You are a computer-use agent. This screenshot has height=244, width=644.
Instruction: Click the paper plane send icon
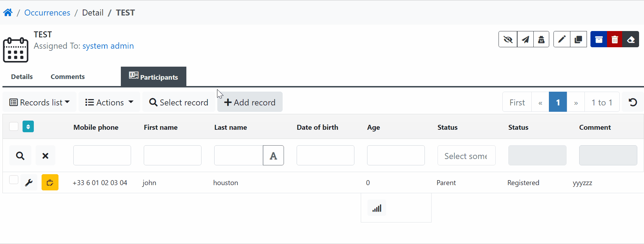pos(525,39)
